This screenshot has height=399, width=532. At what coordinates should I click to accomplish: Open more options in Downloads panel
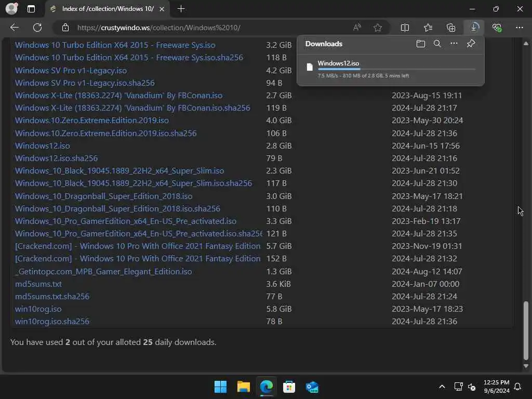[454, 44]
